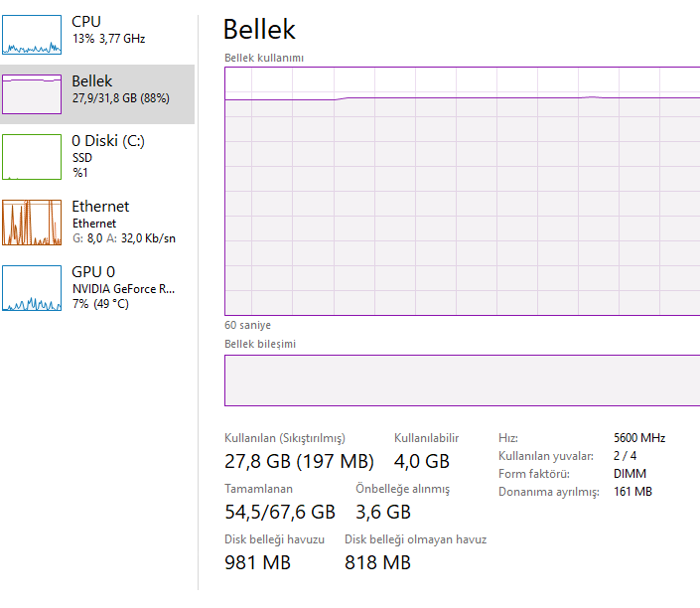Click the Bellek bileşimi composition bar
Screen dimensions: 700x608
(x=462, y=380)
